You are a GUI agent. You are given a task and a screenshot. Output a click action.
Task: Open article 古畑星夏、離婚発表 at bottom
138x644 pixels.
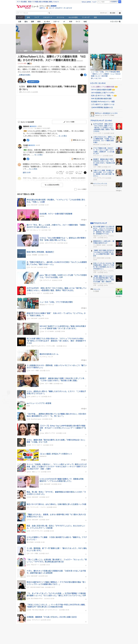52,617
